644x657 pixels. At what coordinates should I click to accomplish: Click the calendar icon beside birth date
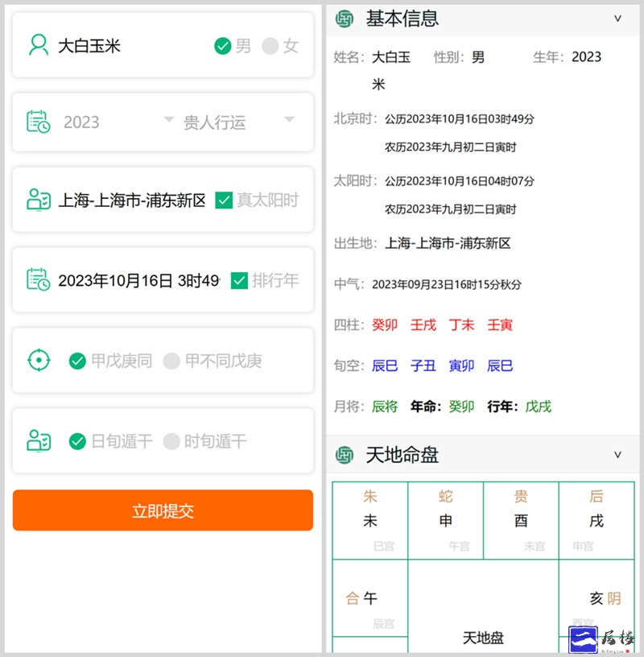[x=39, y=280]
